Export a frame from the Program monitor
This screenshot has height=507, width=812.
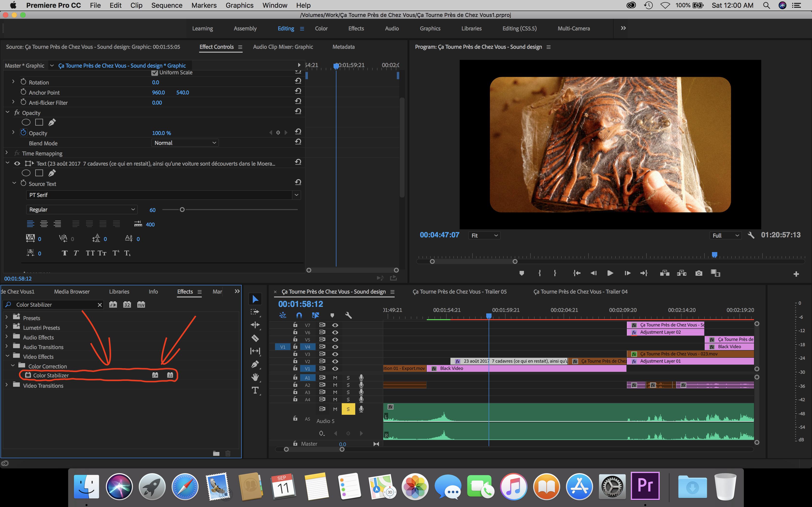699,273
